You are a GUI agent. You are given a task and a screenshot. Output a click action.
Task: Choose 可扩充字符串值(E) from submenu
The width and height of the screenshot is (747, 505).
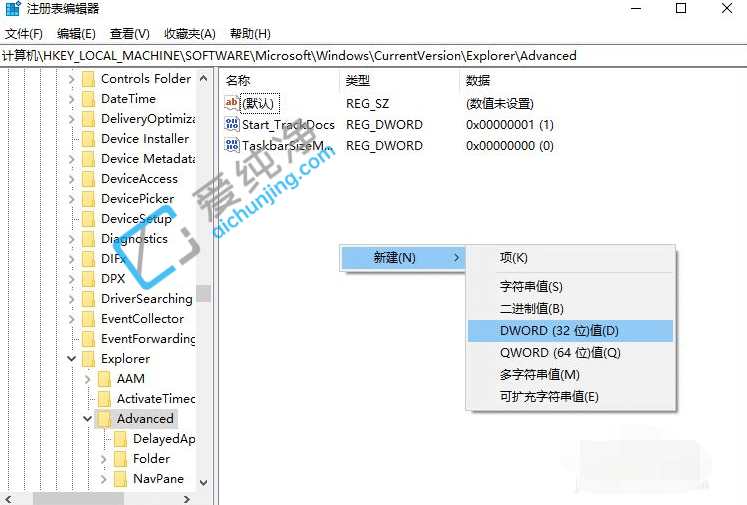[x=570, y=396]
